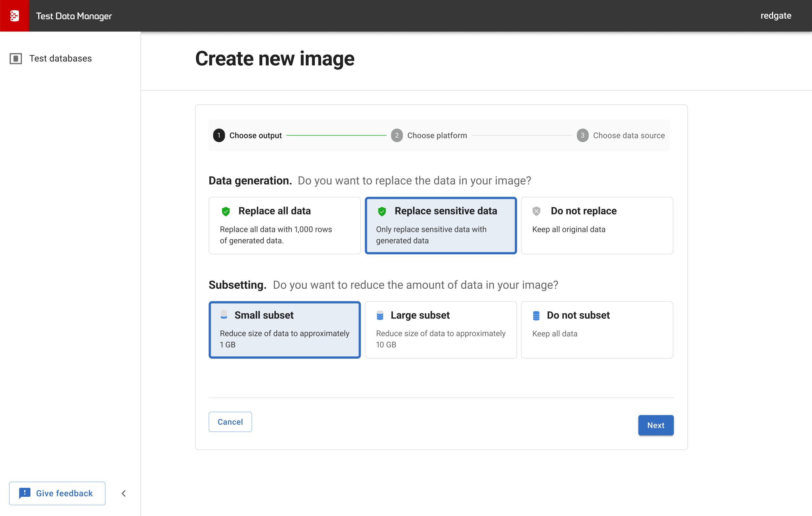Screen dimensions: 812x516
Task: Click the Give feedback button
Action: click(57, 493)
